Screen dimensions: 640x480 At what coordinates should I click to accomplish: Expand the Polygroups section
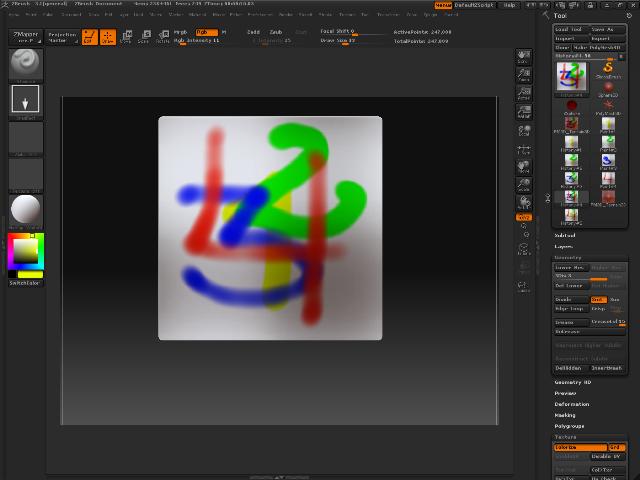pyautogui.click(x=569, y=426)
